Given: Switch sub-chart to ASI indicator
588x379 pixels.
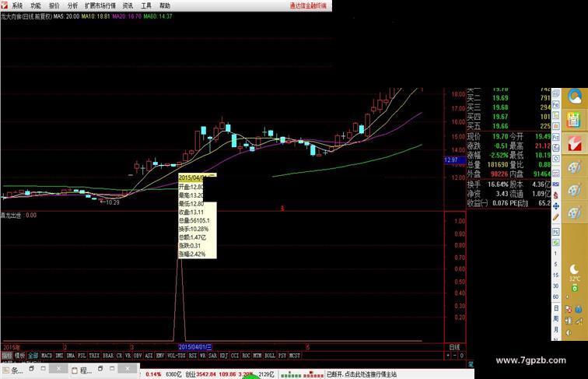Looking at the screenshot, I should pos(149,356).
